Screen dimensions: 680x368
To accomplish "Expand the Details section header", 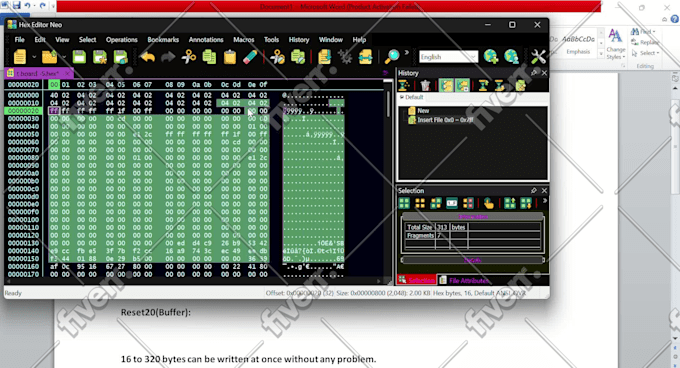I will pos(473,260).
